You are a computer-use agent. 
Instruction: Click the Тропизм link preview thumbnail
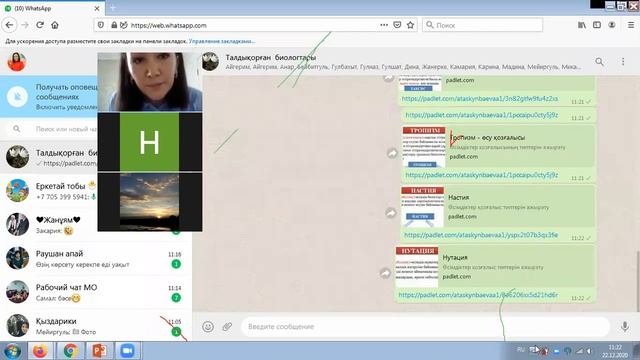point(424,147)
